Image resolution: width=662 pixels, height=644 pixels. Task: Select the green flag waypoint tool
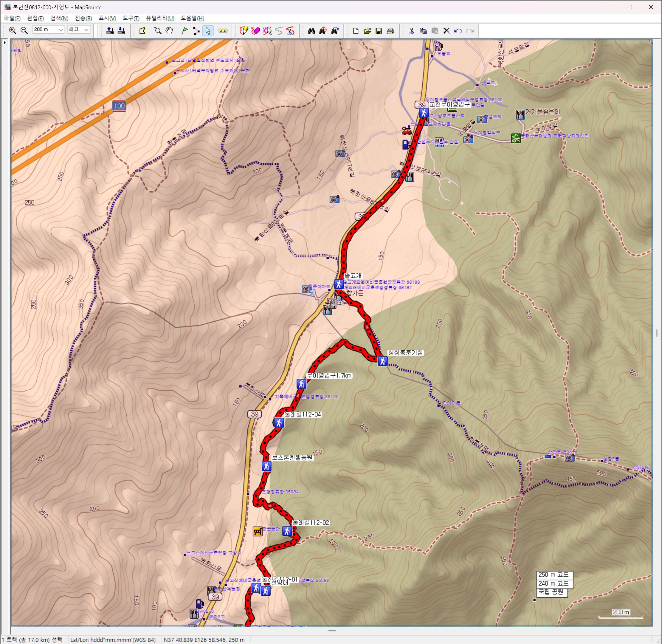[184, 31]
